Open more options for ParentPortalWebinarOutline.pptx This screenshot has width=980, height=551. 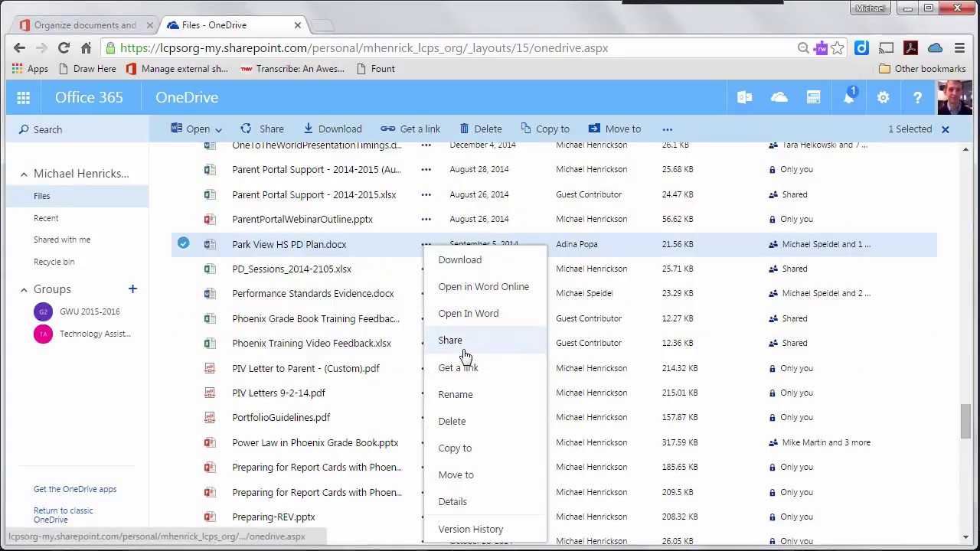[x=426, y=219]
